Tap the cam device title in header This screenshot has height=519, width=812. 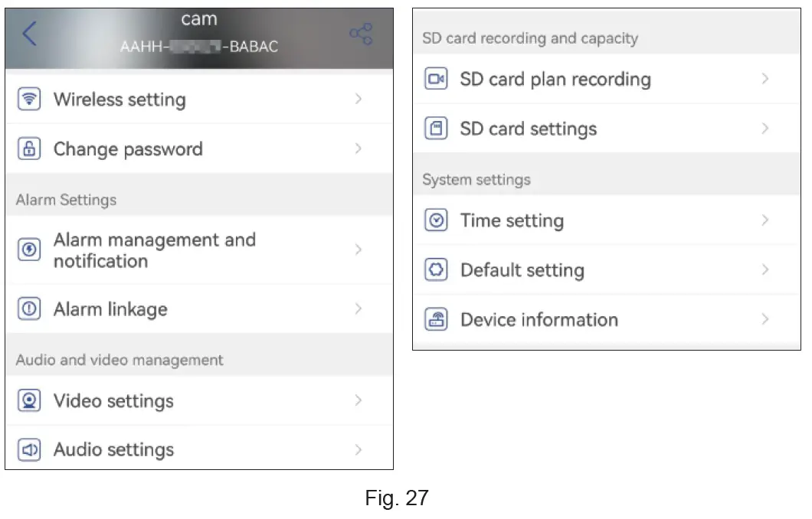point(199,20)
